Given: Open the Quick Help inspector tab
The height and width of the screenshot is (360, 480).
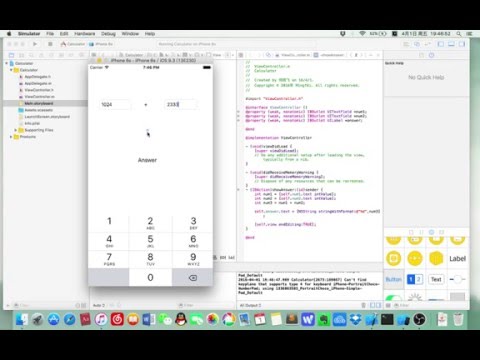Looking at the screenshot, I should pyautogui.click(x=431, y=55).
